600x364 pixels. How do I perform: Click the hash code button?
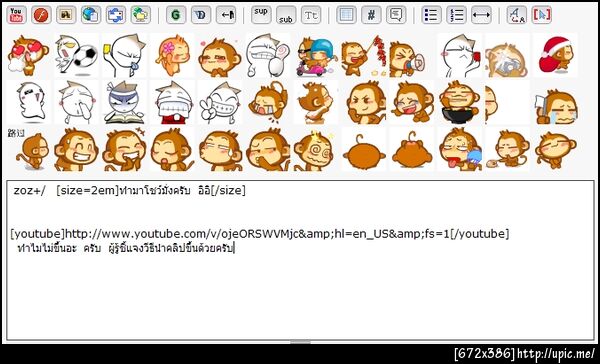(371, 15)
